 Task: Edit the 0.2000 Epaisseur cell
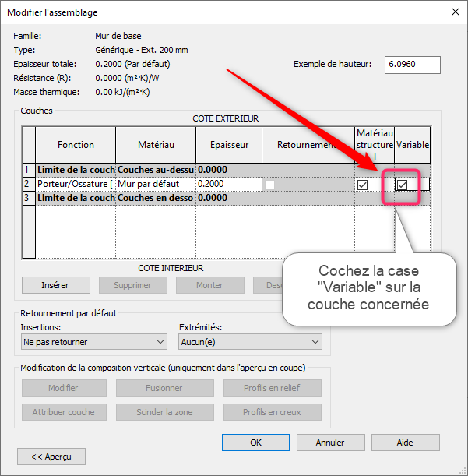click(x=228, y=184)
